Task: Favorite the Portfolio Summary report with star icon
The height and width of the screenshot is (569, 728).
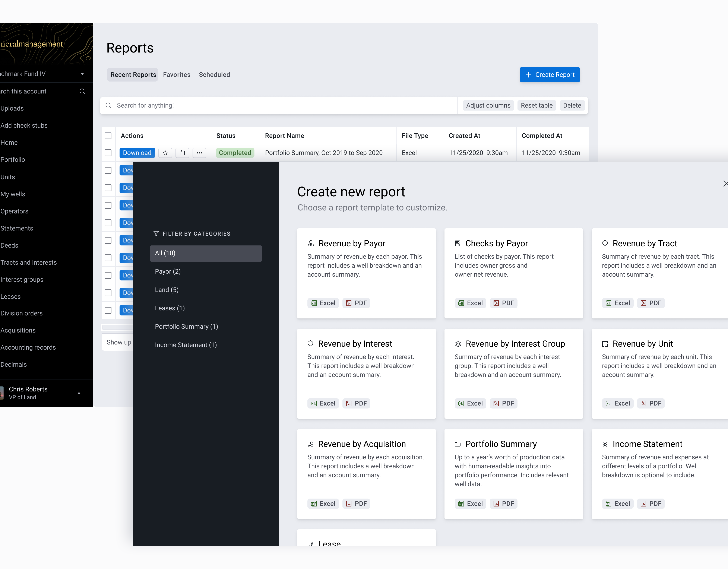Action: pos(165,153)
